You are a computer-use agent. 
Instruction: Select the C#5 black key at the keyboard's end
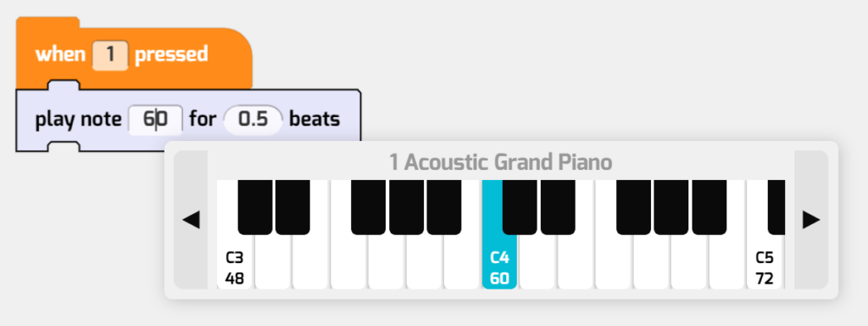pos(776,206)
